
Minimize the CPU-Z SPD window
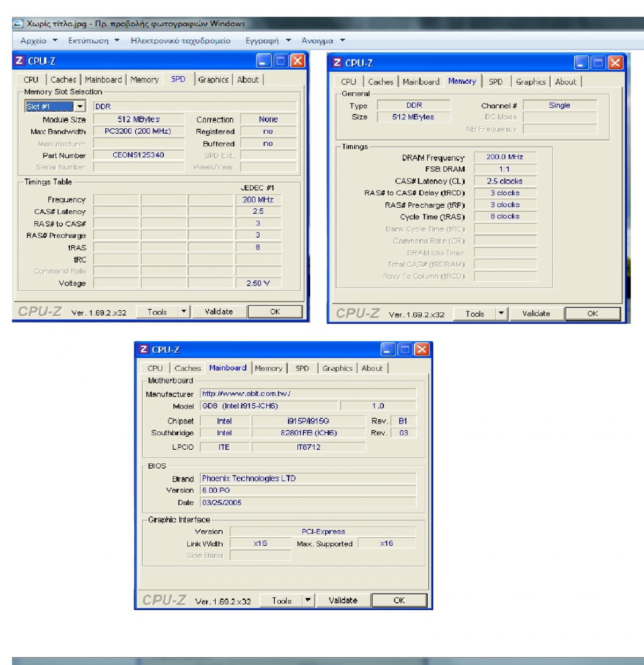click(x=264, y=61)
